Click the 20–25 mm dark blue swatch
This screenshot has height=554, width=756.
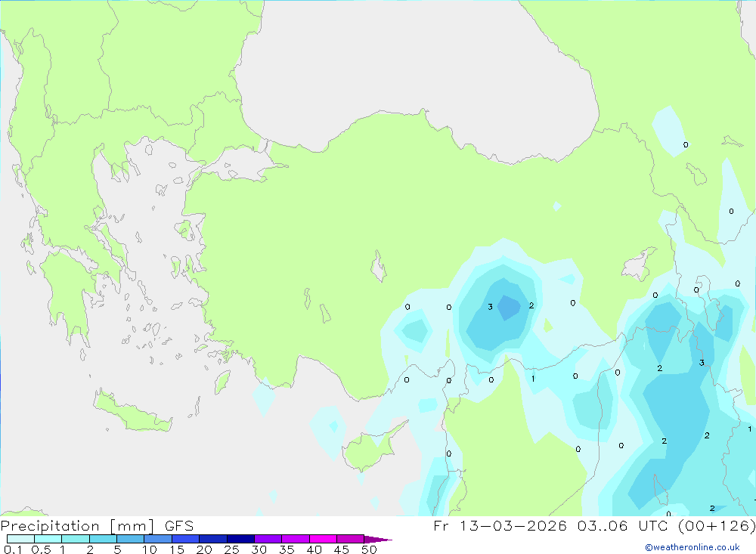212,539
